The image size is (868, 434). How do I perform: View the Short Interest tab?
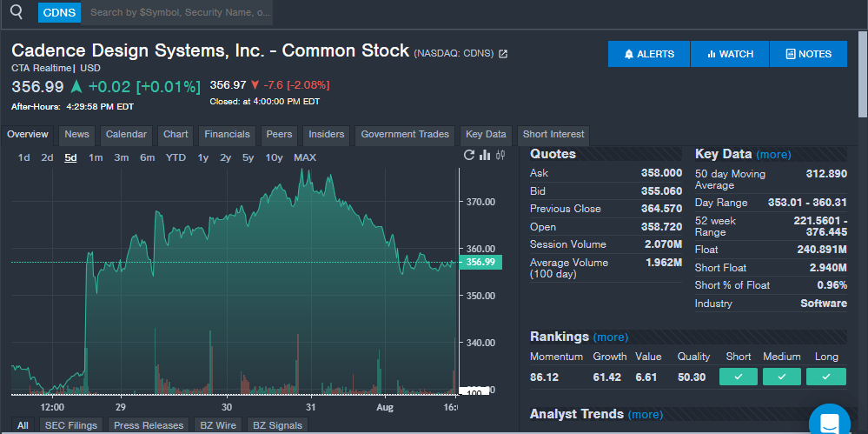[x=553, y=135]
